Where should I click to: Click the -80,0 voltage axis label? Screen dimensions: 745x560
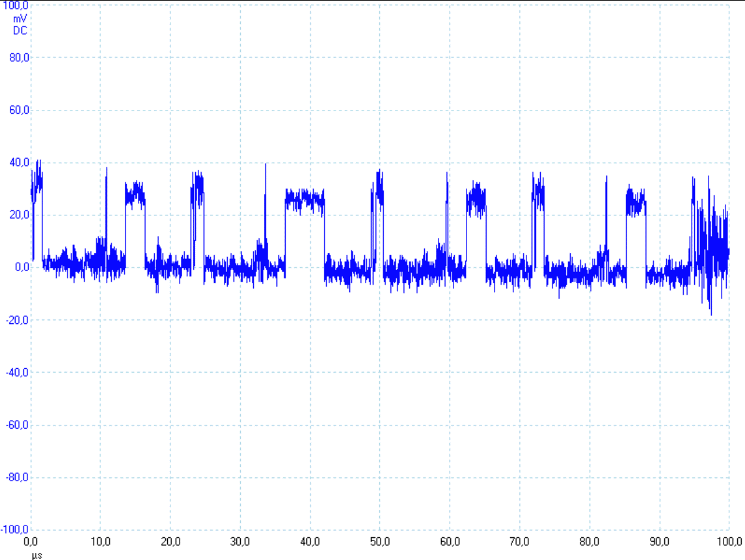click(17, 477)
